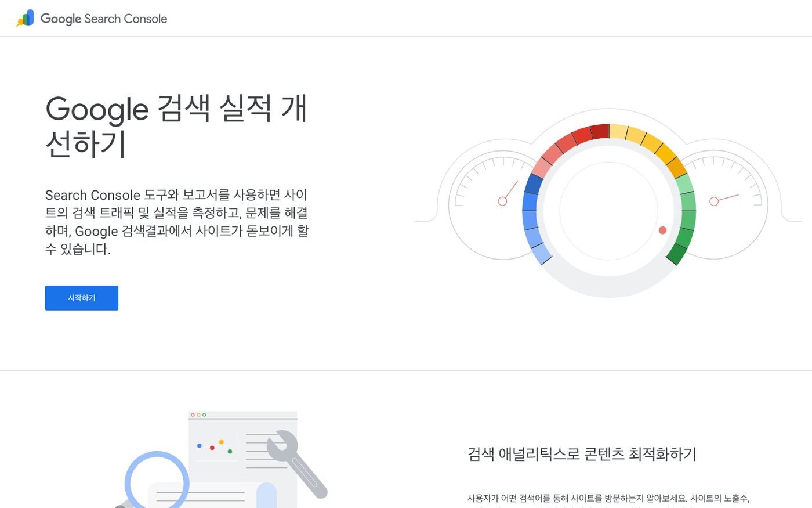Viewport: 812px width, 508px height.
Task: Click the 검색 애널리틱스로 콘텐츠 최적화하기 heading
Action: pyautogui.click(x=582, y=454)
